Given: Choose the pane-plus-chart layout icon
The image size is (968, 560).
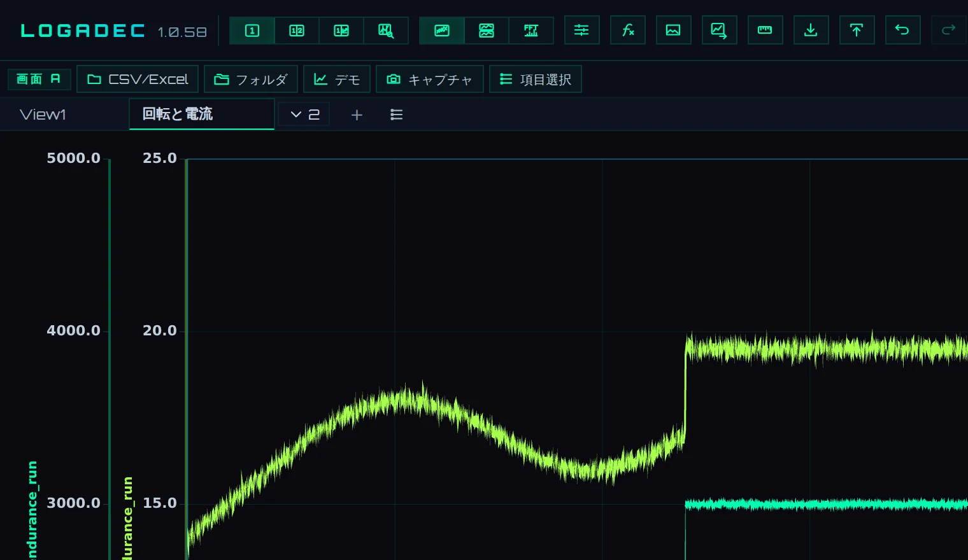Looking at the screenshot, I should tap(341, 31).
